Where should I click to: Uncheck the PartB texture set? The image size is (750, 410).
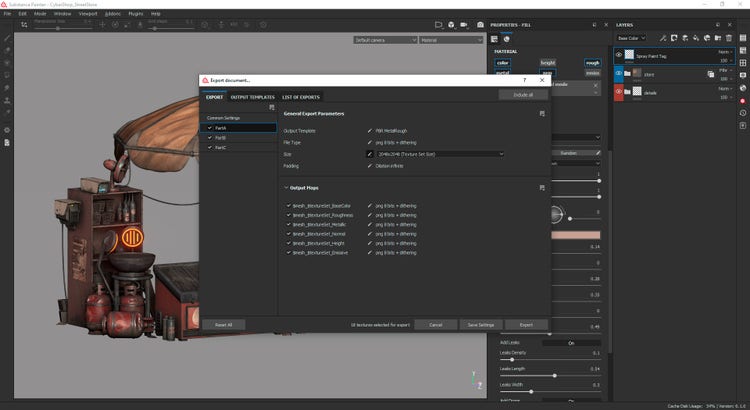click(209, 137)
